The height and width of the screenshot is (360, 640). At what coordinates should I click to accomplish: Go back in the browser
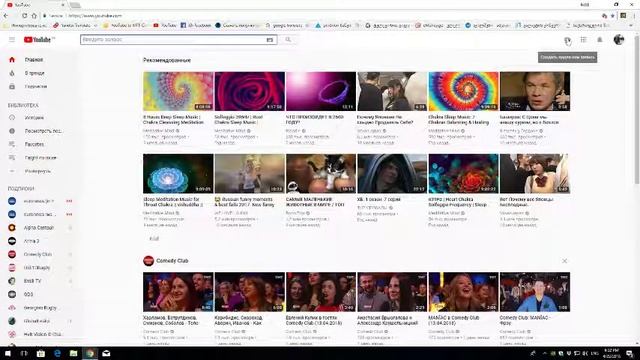tap(6, 16)
